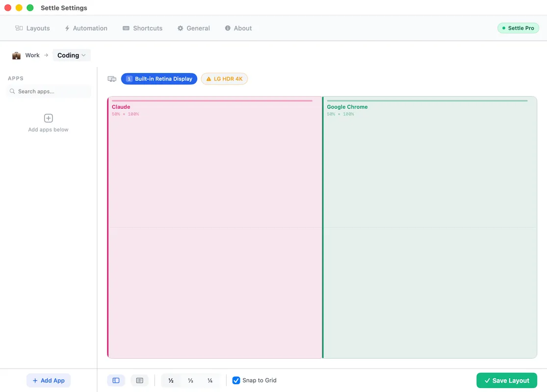Image resolution: width=547 pixels, height=392 pixels.
Task: Click the Claude 50% × 100% size label
Action: click(x=125, y=114)
